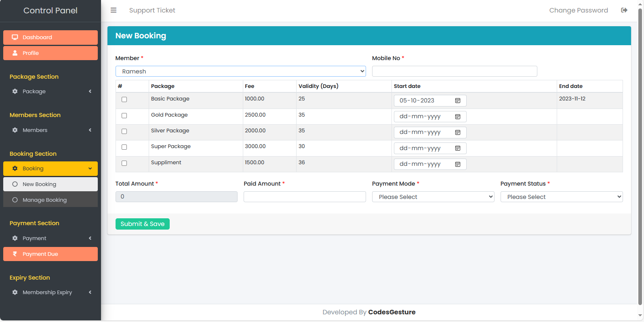
Task: Click the Profile user icon
Action: tap(15, 53)
